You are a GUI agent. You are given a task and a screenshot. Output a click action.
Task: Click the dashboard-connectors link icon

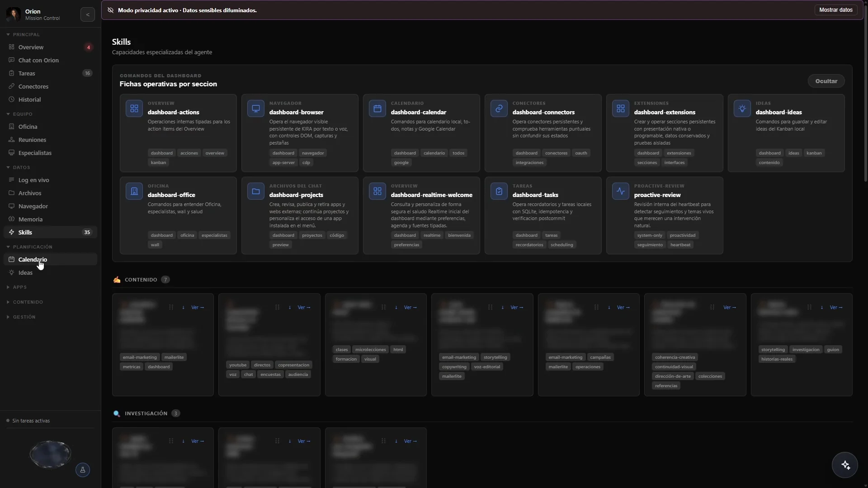[499, 108]
